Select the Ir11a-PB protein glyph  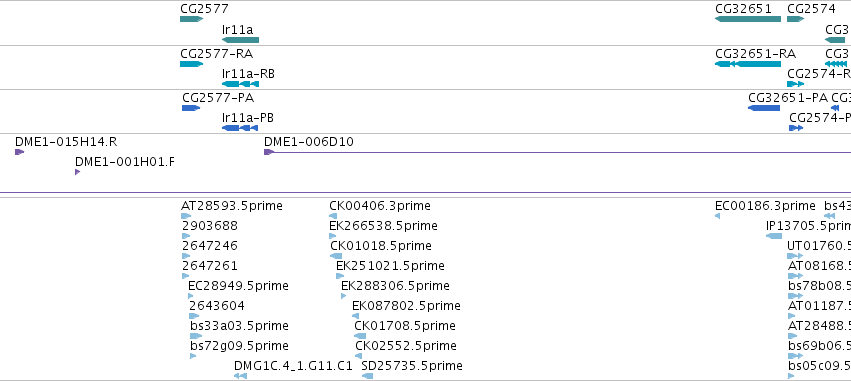240,128
